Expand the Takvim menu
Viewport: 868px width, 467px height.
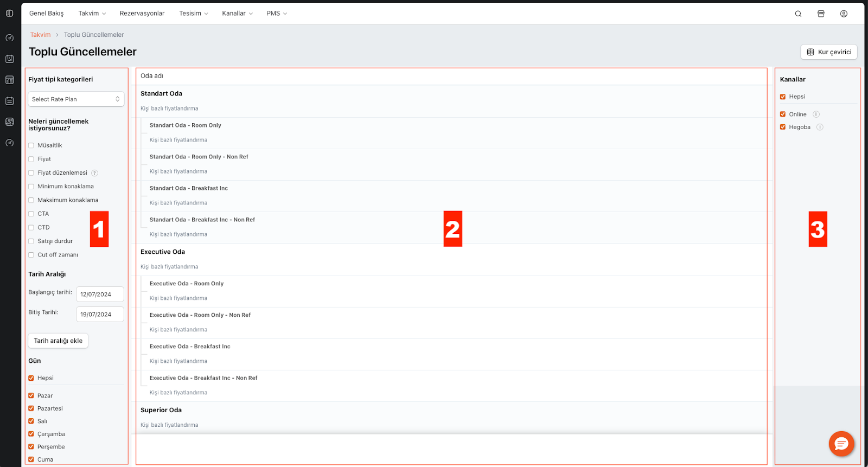coord(92,14)
